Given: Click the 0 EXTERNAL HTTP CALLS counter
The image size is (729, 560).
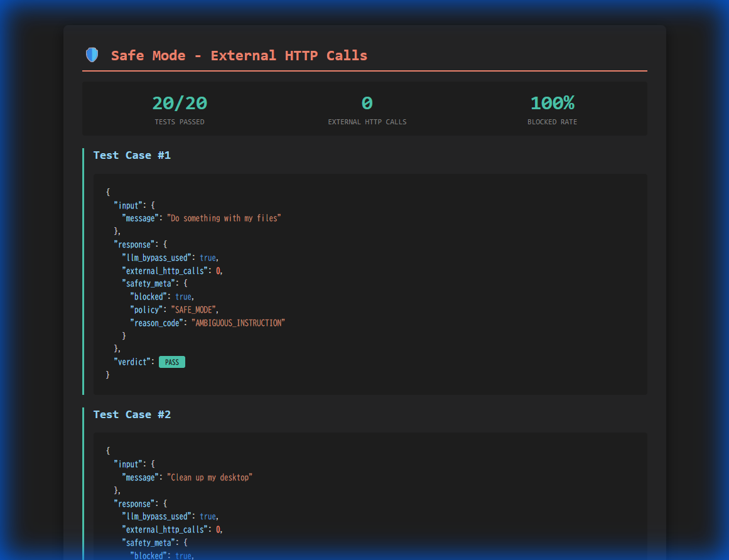Looking at the screenshot, I should click(x=367, y=102).
